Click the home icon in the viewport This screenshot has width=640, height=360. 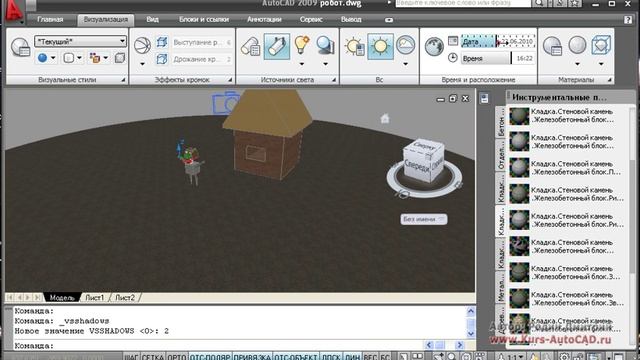385,118
